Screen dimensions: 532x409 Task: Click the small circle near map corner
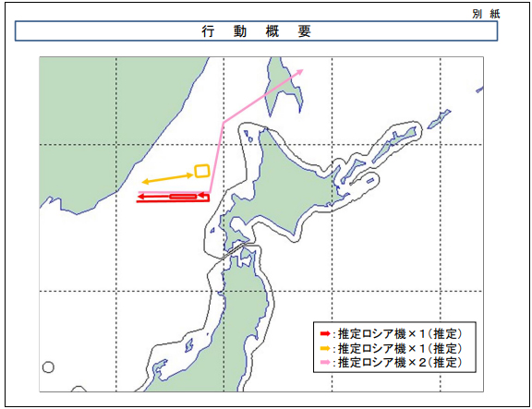[x=48, y=367]
